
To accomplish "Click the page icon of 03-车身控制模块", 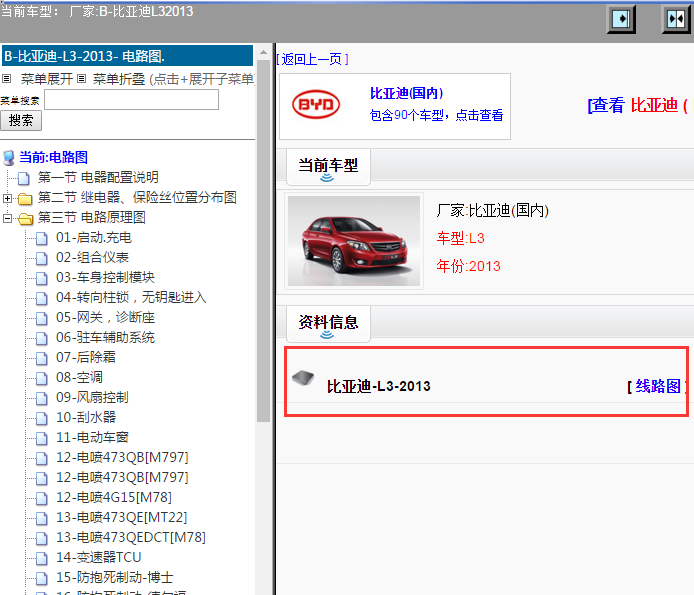I will [42, 278].
